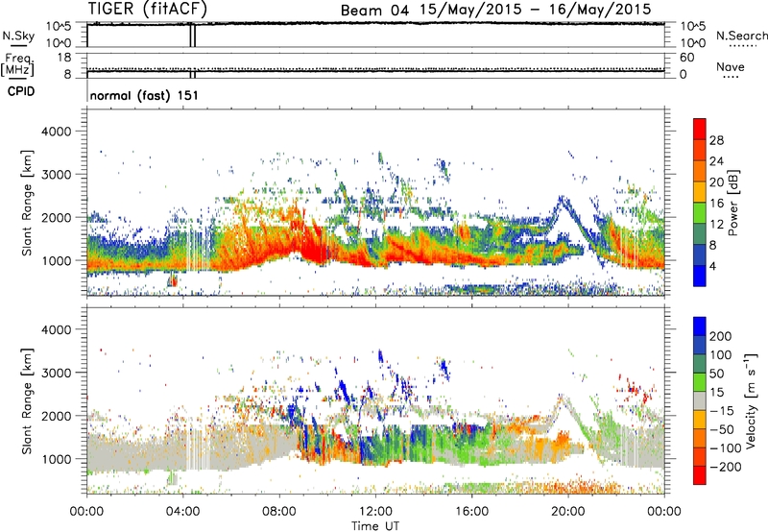The width and height of the screenshot is (768, 532).
Task: Click the Power [dB] colorbar label
Action: point(732,203)
